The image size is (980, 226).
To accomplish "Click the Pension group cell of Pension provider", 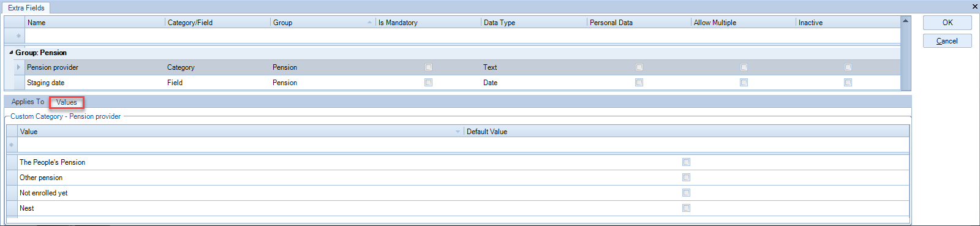I will pyautogui.click(x=285, y=67).
